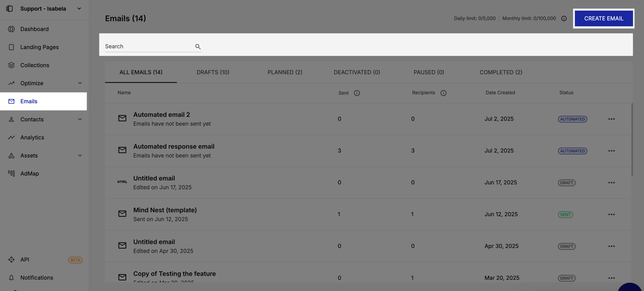
Task: Click the AdMap sidebar icon
Action: (11, 173)
